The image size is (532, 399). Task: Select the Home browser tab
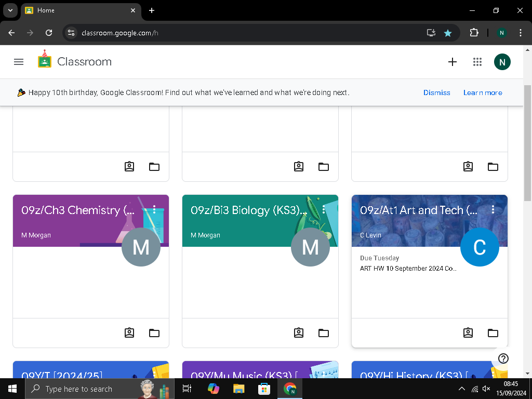pyautogui.click(x=81, y=10)
